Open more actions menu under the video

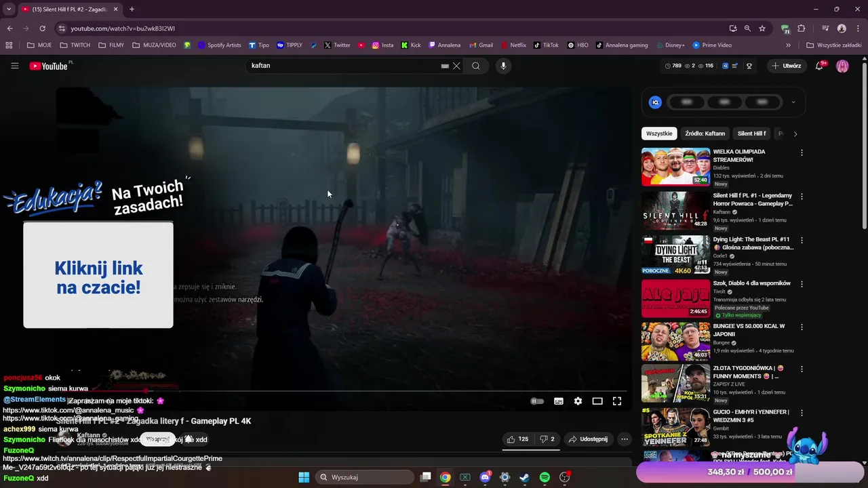pos(625,439)
